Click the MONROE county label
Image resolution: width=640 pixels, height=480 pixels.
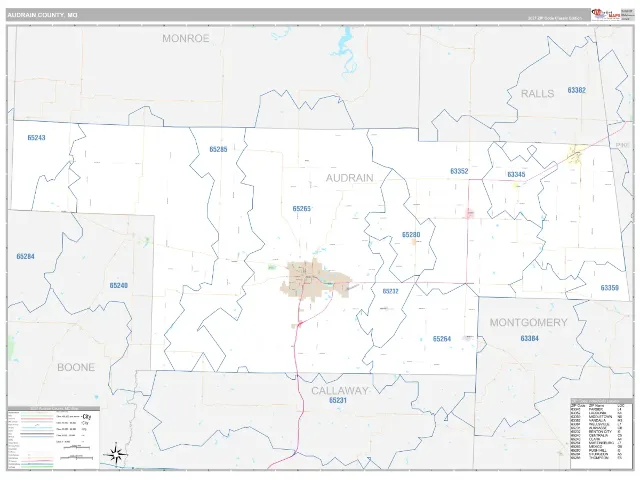pos(186,38)
